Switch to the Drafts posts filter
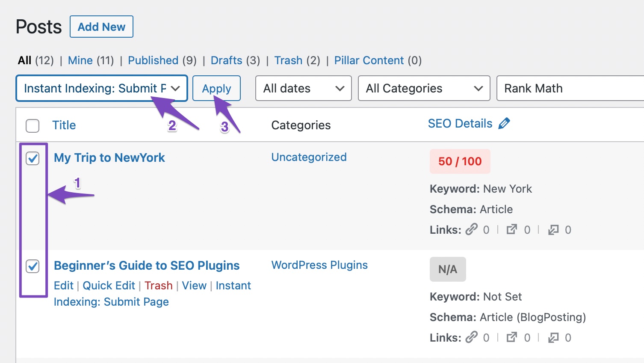 tap(226, 60)
